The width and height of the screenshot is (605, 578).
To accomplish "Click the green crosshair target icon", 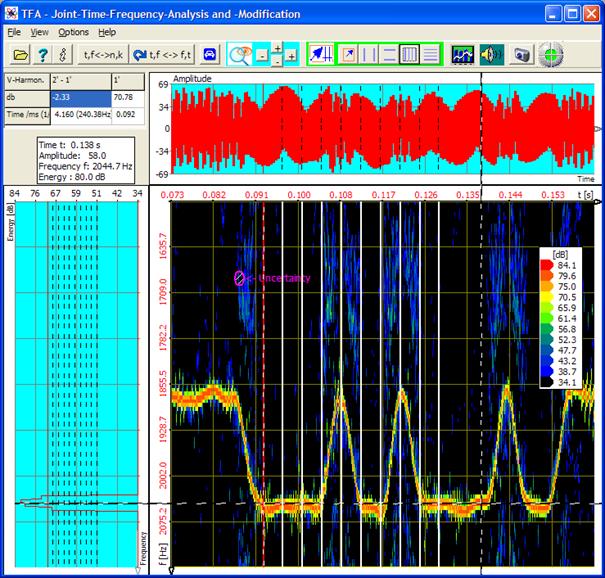I will pos(551,55).
